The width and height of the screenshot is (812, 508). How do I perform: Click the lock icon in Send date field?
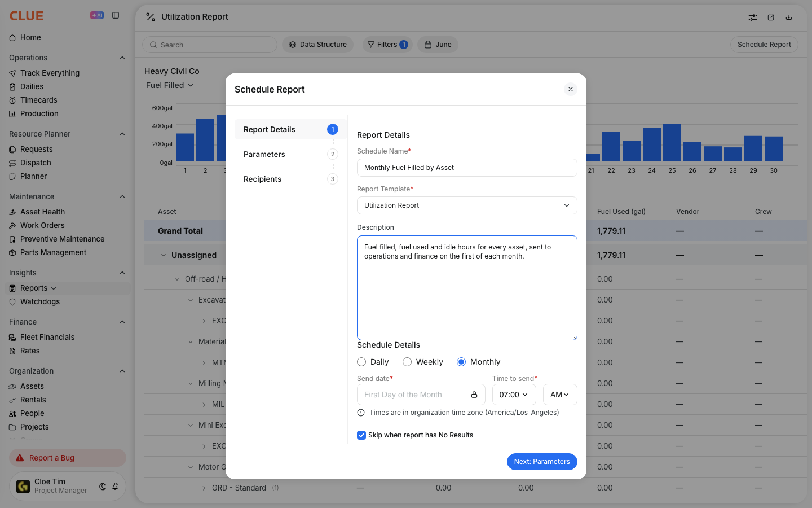point(474,395)
